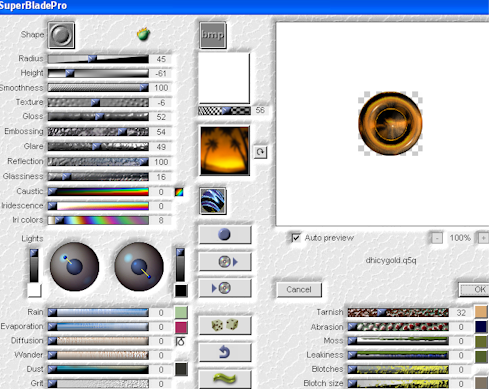Click the blue undo arrow button

click(225, 352)
